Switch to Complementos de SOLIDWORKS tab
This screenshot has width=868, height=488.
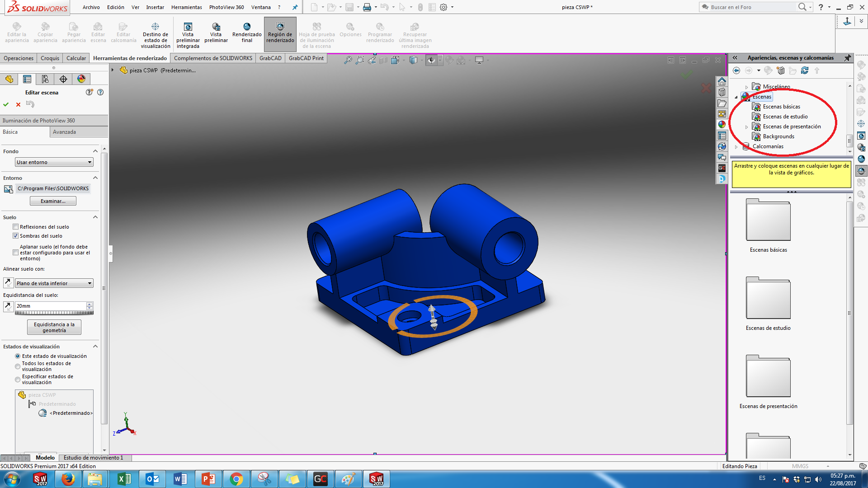tap(213, 58)
